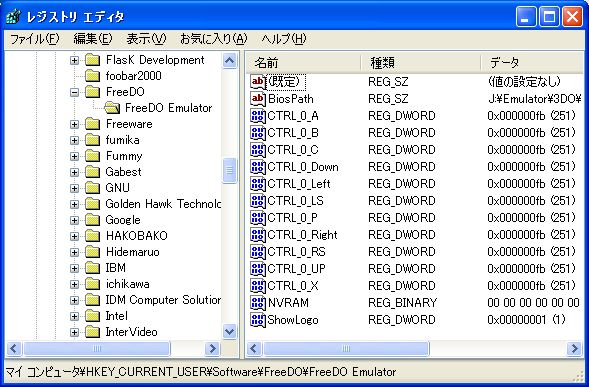Click the open folder icon of FreeDO Emulator
The width and height of the screenshot is (589, 387).
click(112, 108)
